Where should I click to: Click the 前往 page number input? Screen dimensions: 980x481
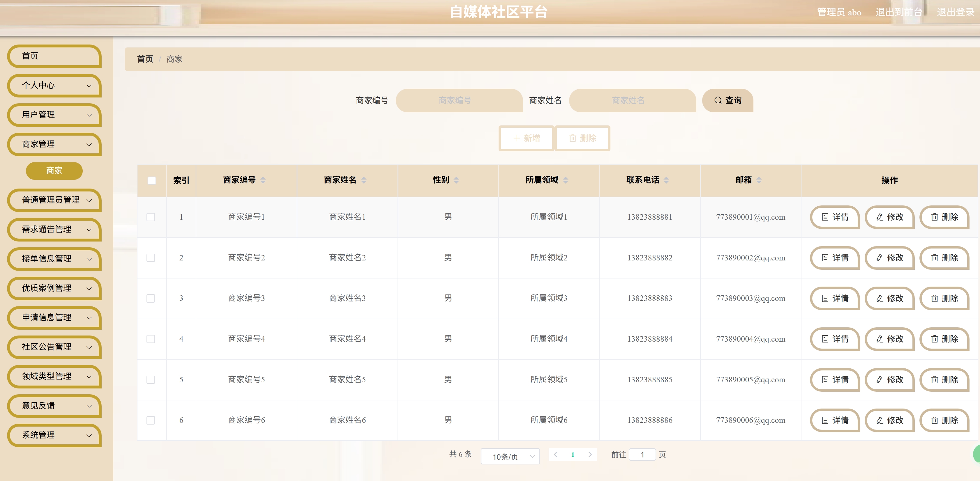pyautogui.click(x=642, y=455)
